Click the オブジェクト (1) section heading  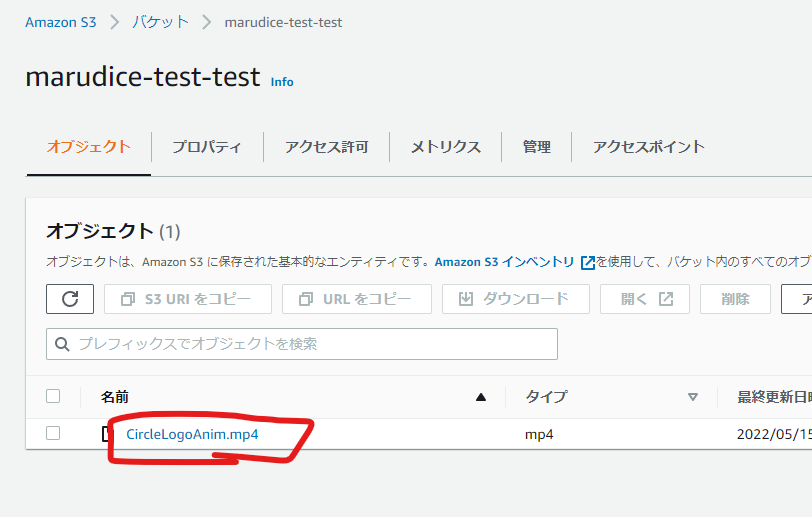pyautogui.click(x=113, y=231)
